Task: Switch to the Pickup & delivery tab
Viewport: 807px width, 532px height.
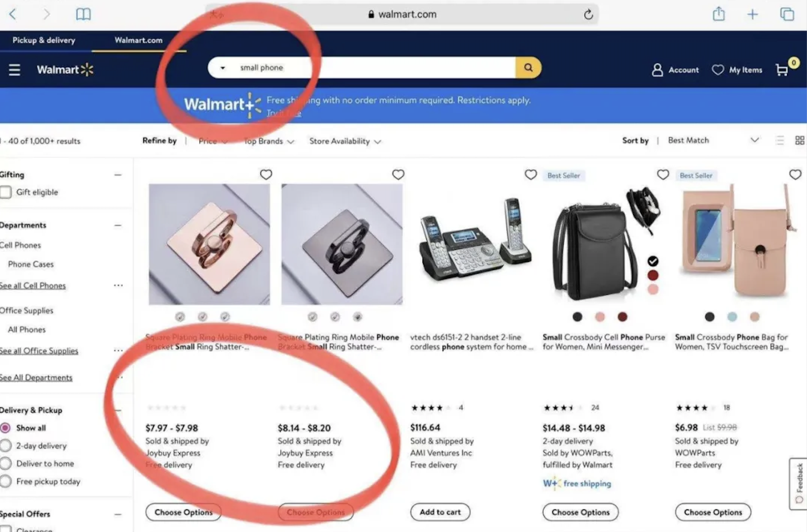Action: tap(44, 40)
